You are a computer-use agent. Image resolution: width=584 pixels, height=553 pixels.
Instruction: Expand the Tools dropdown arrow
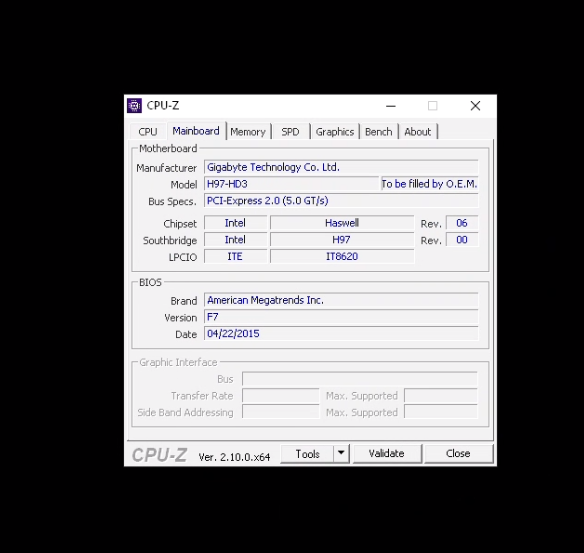341,454
